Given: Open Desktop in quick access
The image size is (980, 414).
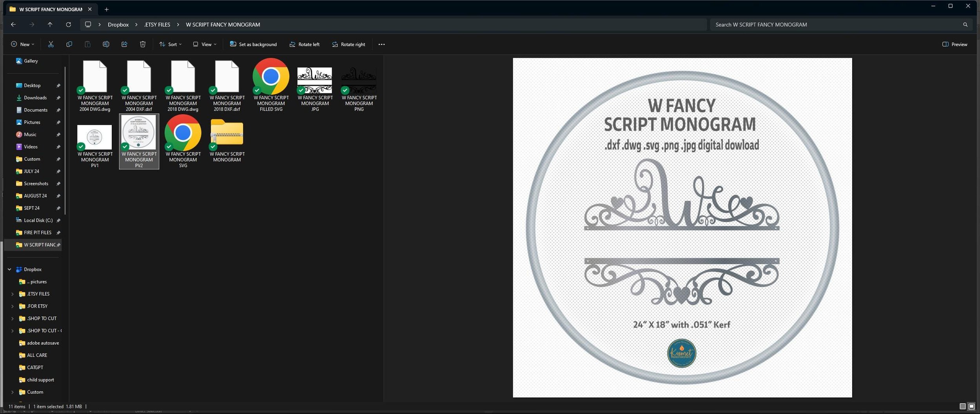Looking at the screenshot, I should pyautogui.click(x=32, y=86).
